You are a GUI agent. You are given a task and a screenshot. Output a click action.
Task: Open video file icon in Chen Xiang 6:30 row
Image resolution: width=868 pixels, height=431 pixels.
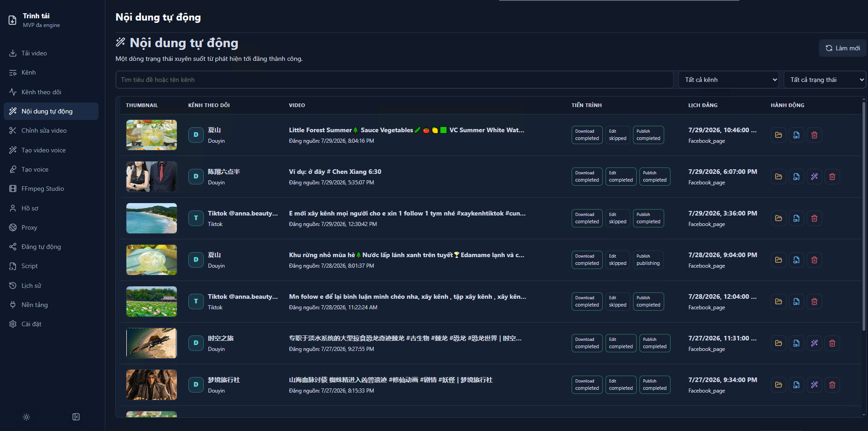pyautogui.click(x=797, y=177)
